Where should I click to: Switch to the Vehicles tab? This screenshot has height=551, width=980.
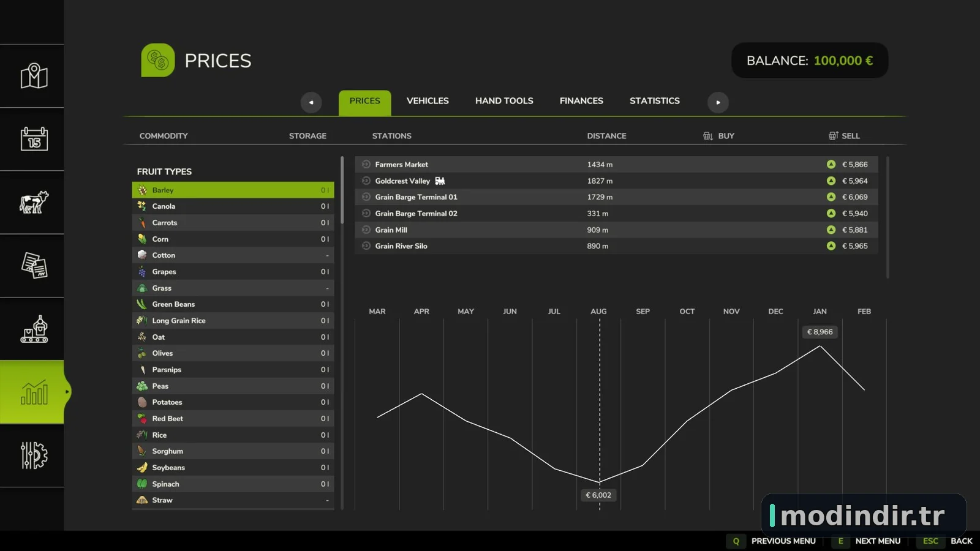click(428, 101)
